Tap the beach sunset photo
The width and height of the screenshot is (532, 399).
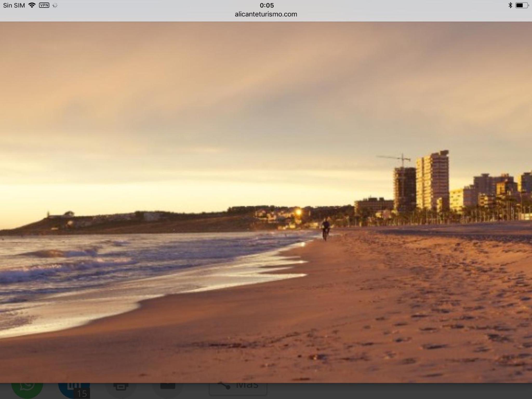click(x=266, y=202)
